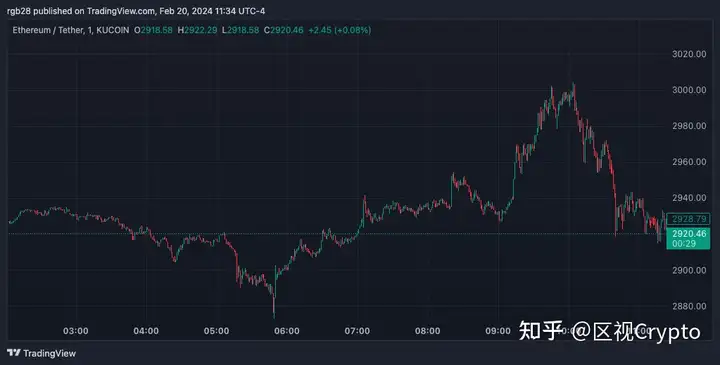The image size is (720, 365).
Task: Select the 05:00 time axis label
Action: 216,331
